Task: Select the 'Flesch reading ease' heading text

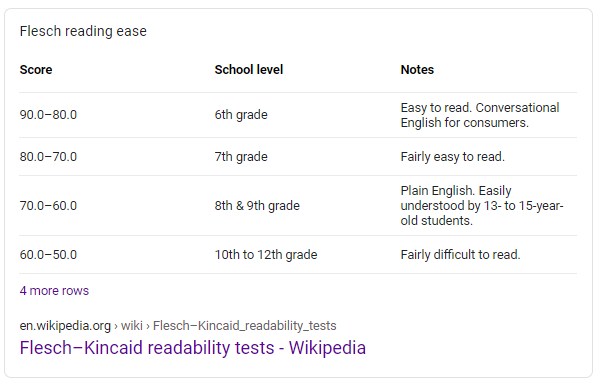Action: [x=83, y=31]
